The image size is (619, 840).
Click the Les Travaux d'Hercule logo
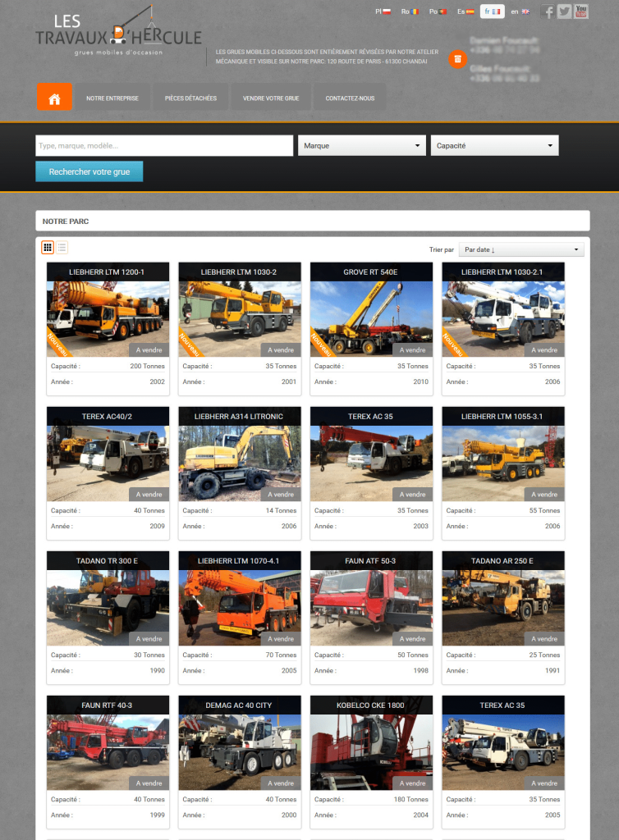(118, 32)
